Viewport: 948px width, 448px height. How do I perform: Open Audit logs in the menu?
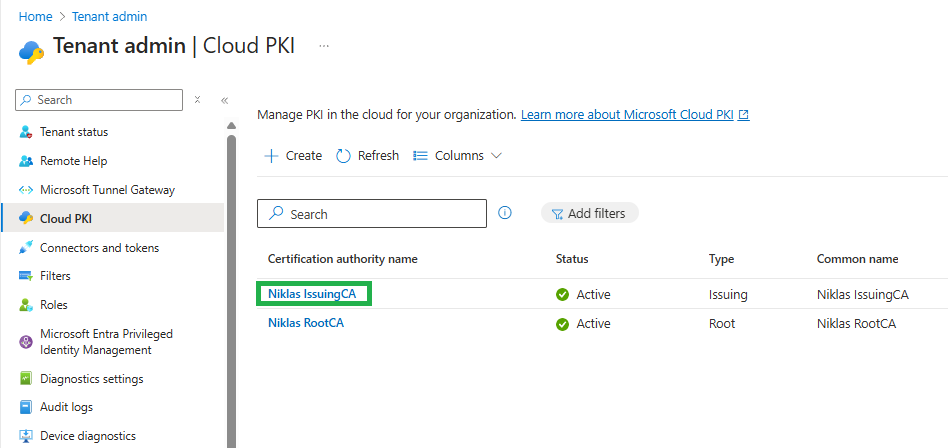pyautogui.click(x=66, y=407)
